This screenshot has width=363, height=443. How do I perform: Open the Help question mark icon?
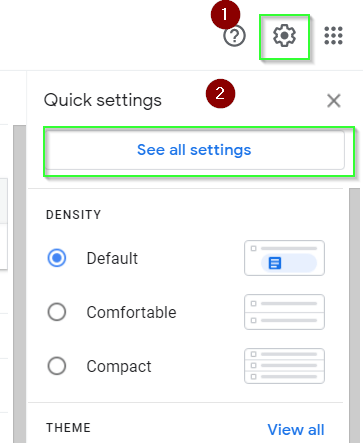click(234, 36)
